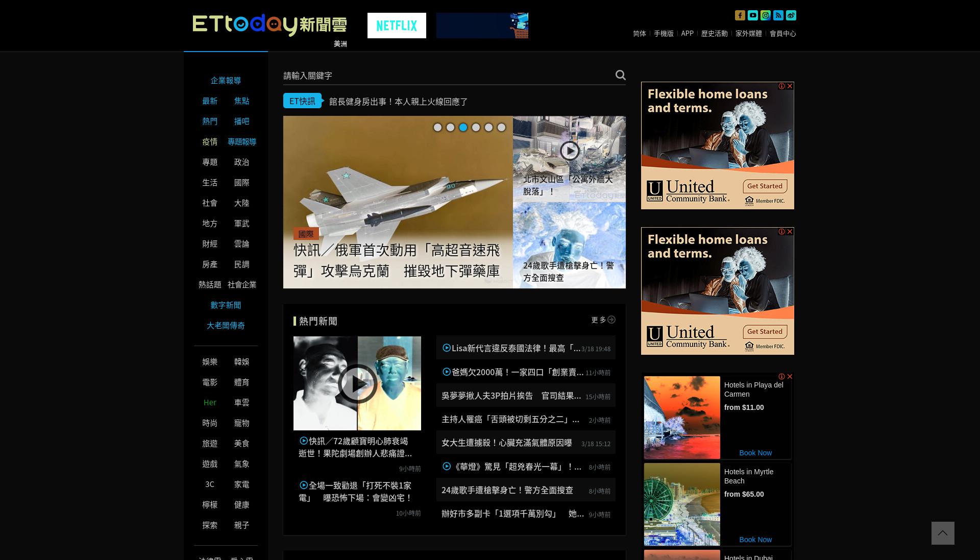Open the YouTube social icon

753,15
